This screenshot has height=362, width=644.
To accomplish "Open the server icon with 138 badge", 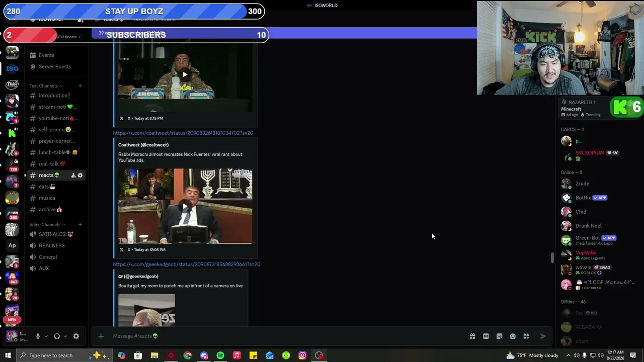I will point(12,165).
